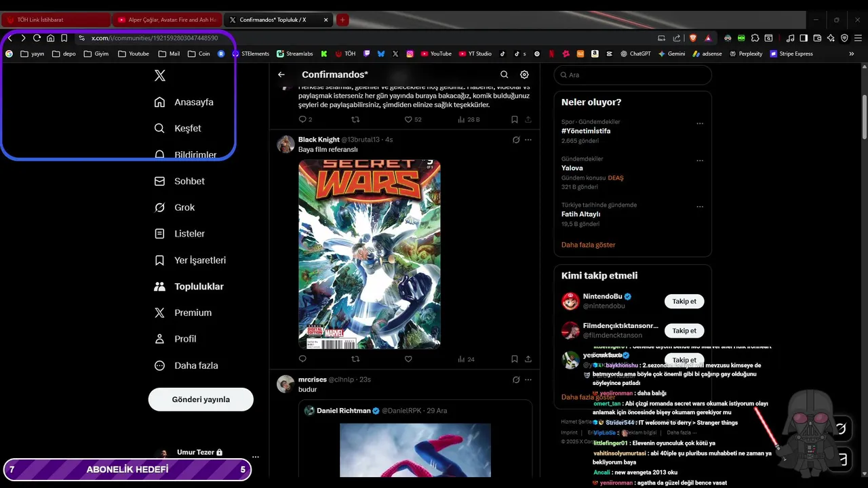Open Bildirimler in the sidebar
This screenshot has height=488, width=868.
(185, 155)
